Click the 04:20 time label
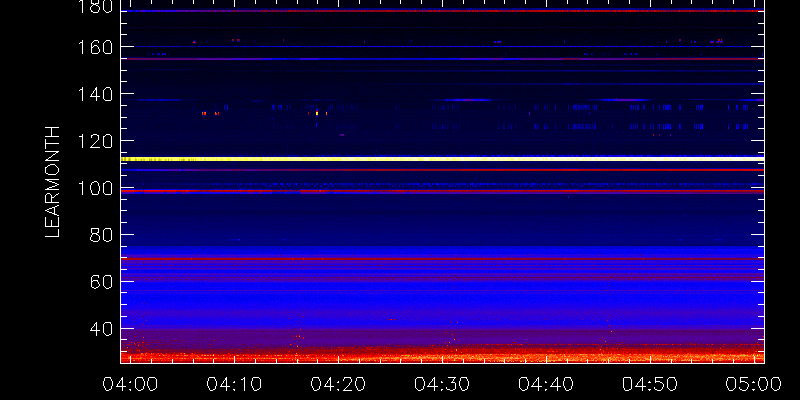The width and height of the screenshot is (800, 400). point(338,384)
